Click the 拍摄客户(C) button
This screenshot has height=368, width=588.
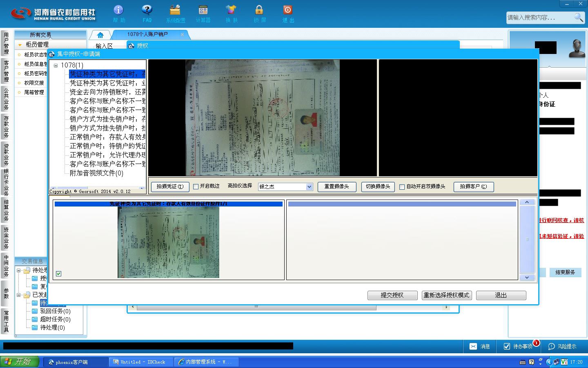click(473, 186)
